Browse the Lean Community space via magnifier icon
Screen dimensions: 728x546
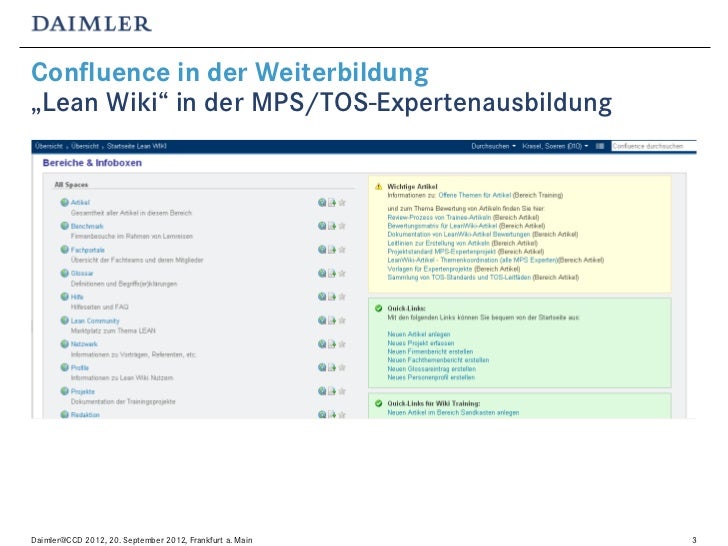(x=322, y=320)
